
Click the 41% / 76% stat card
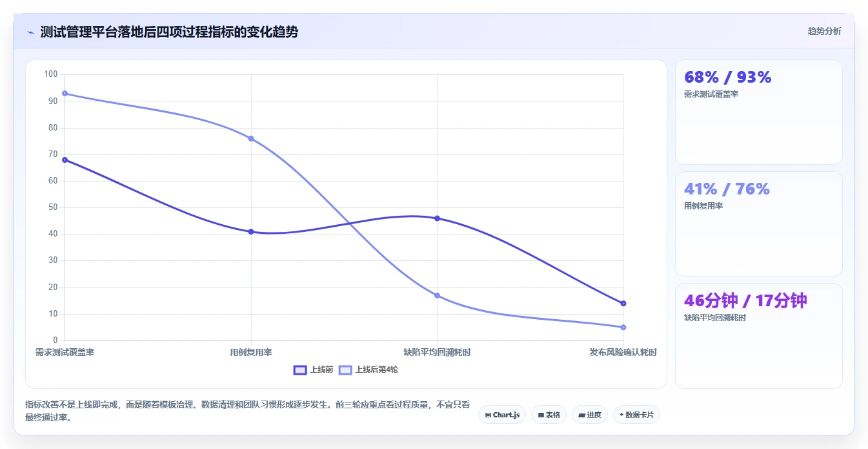[759, 224]
